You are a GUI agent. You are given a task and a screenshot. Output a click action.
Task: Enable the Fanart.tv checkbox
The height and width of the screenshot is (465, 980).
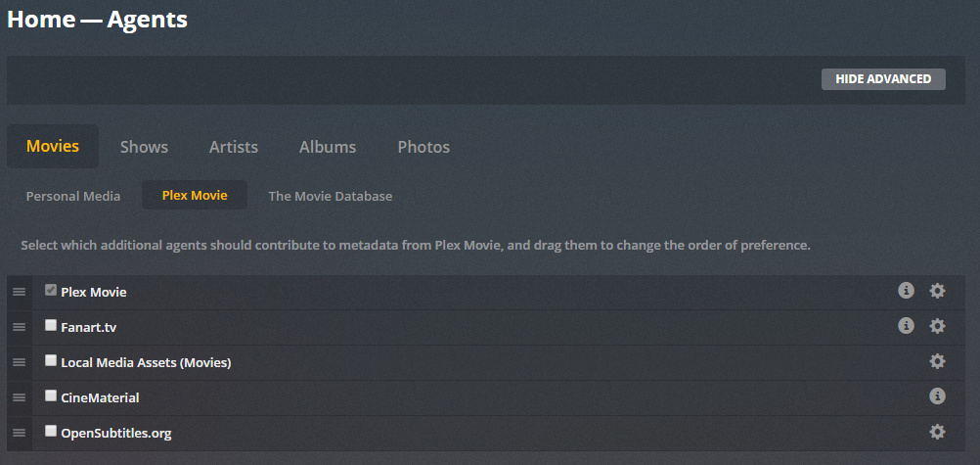click(x=51, y=325)
